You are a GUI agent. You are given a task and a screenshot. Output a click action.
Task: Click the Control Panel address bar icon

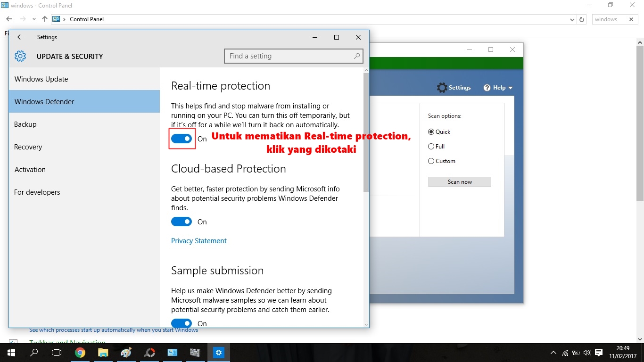click(57, 19)
